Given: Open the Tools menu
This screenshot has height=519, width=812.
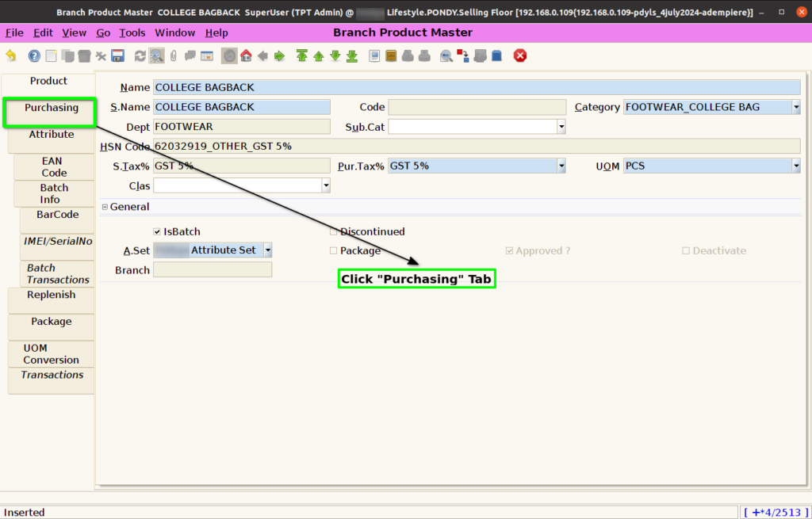Looking at the screenshot, I should (x=132, y=32).
